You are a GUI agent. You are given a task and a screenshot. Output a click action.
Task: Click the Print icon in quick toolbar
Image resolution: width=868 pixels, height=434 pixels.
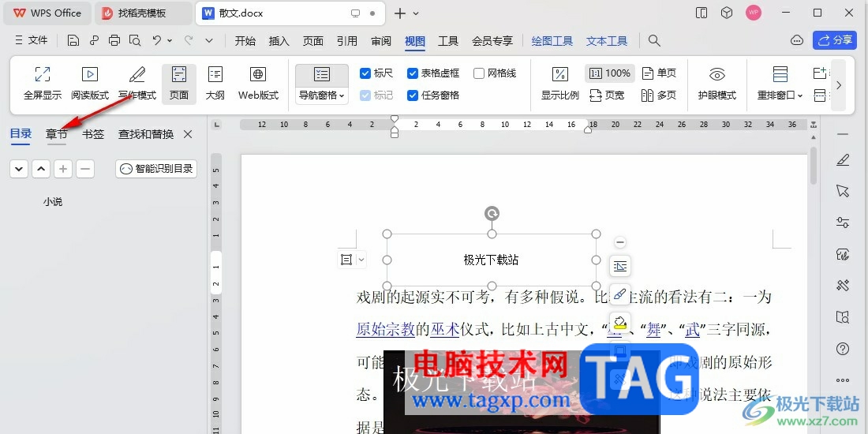tap(114, 40)
